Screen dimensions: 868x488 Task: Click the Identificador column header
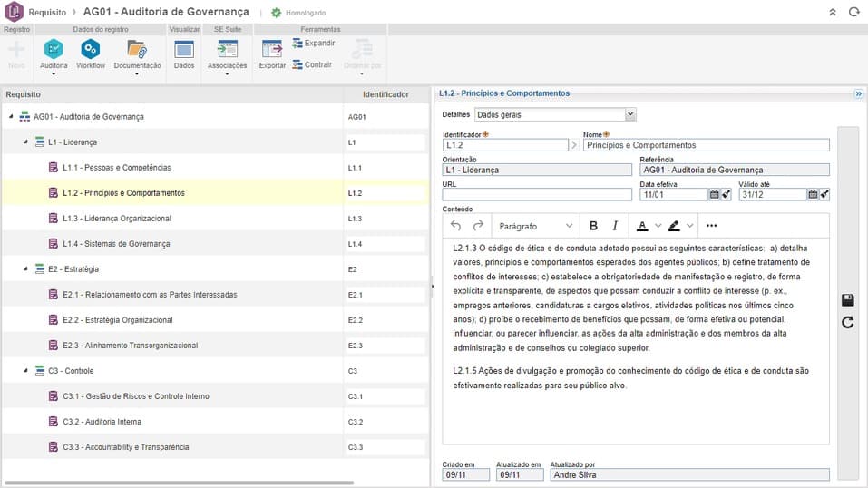[x=385, y=94]
